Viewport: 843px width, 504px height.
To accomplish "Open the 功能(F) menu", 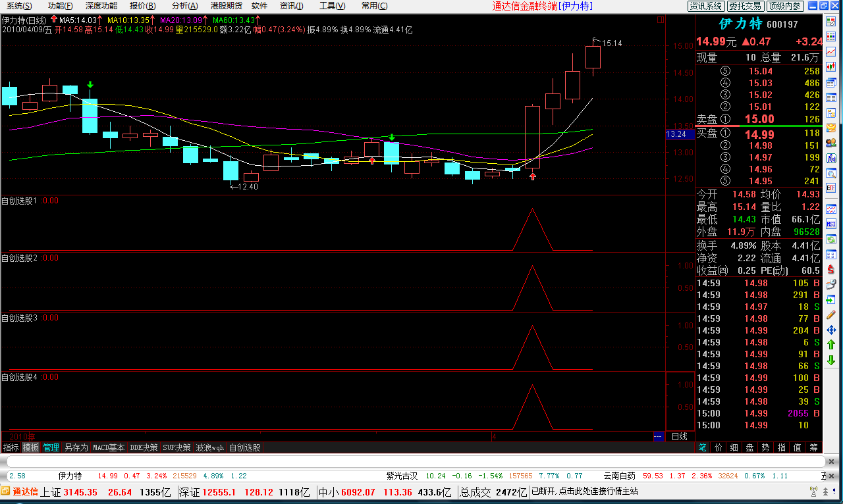I will pos(61,6).
